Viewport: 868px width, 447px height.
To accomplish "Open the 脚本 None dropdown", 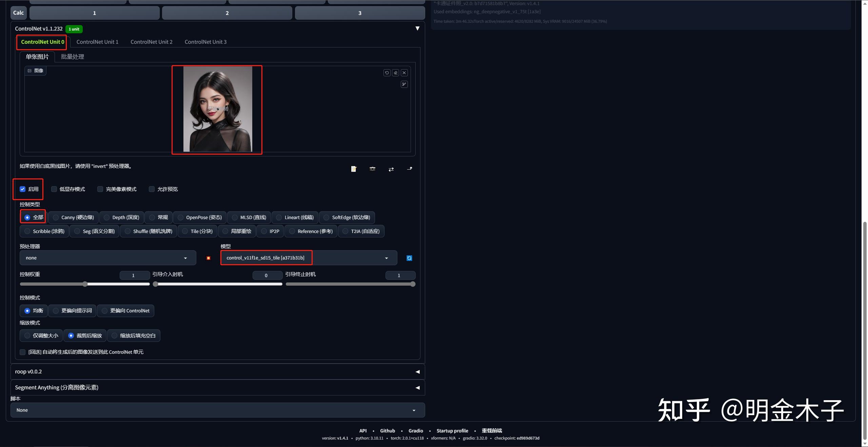I will 217,410.
